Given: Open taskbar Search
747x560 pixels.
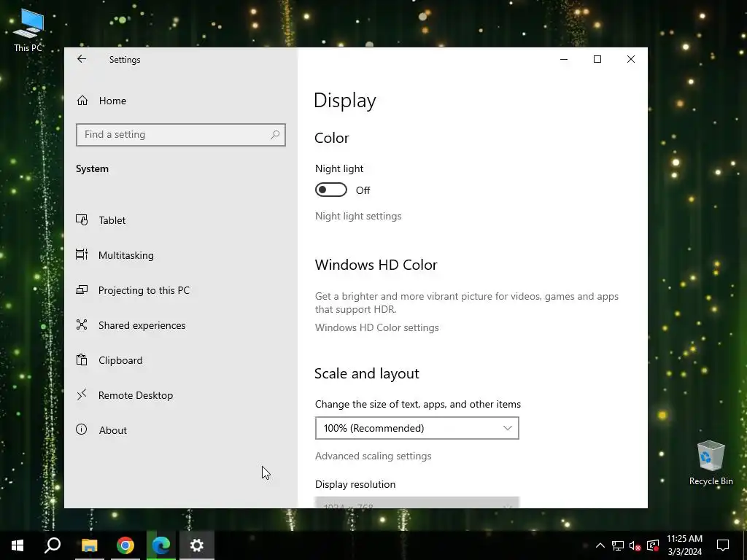Looking at the screenshot, I should point(53,545).
